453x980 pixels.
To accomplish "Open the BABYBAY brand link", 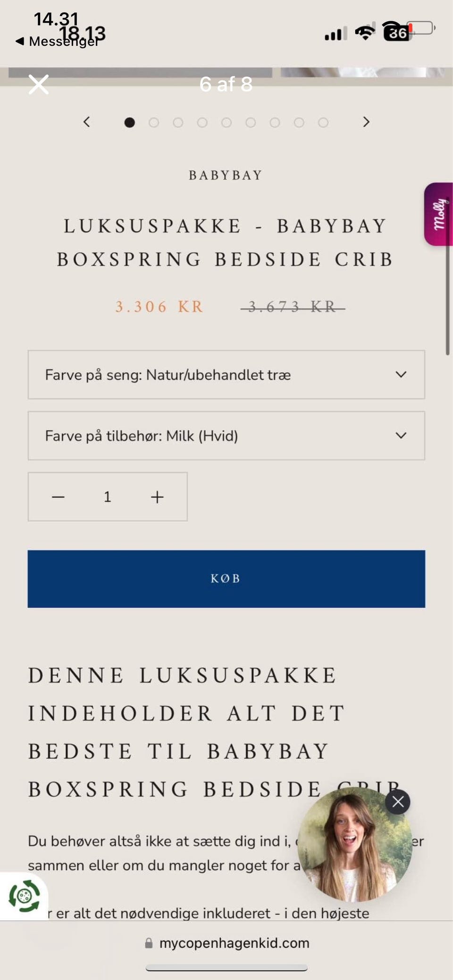I will coord(226,175).
